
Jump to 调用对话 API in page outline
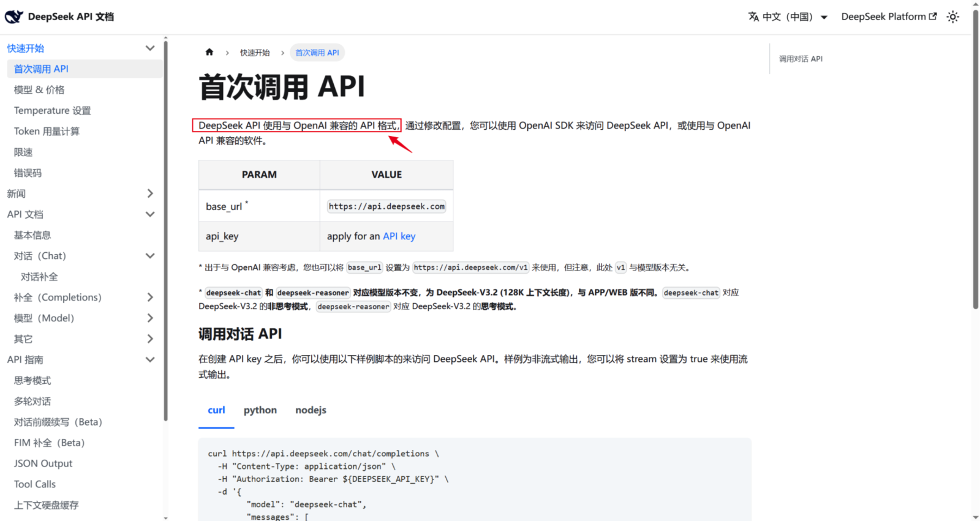click(x=801, y=59)
